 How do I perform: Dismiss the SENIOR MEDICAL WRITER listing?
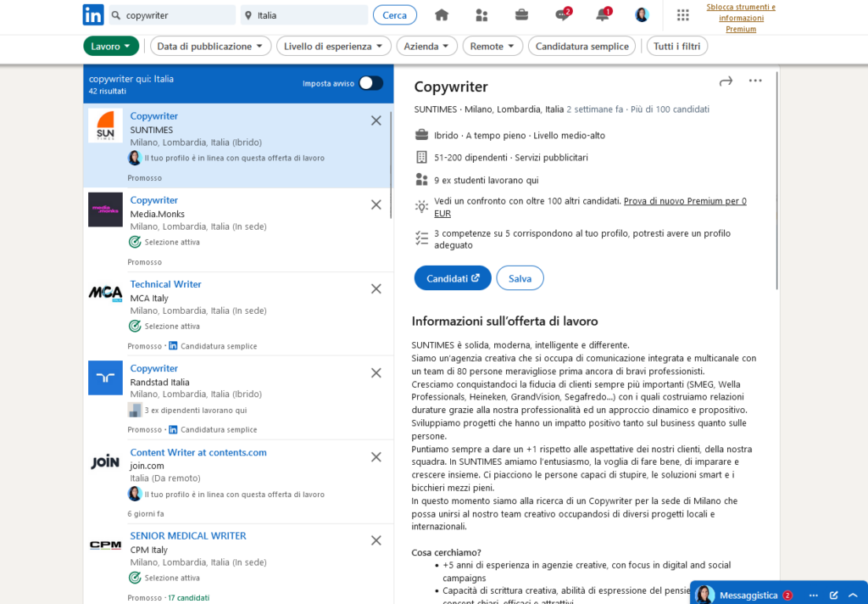coord(376,541)
